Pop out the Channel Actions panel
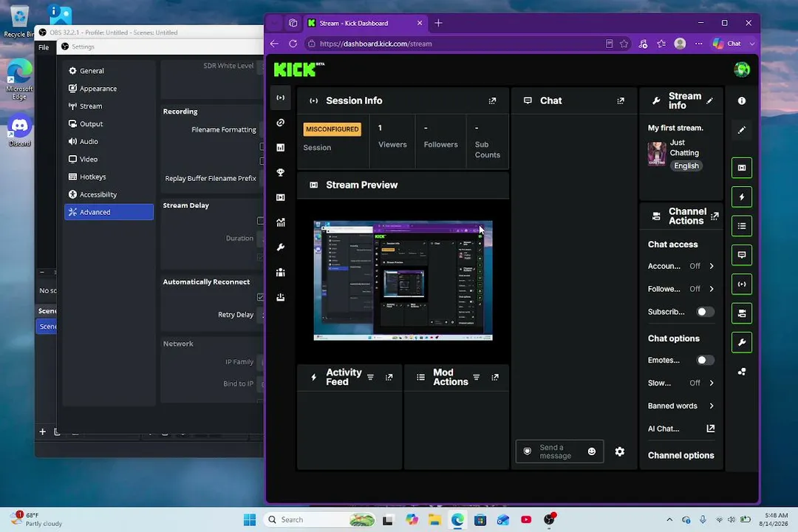Viewport: 798px width, 532px height. [715, 216]
